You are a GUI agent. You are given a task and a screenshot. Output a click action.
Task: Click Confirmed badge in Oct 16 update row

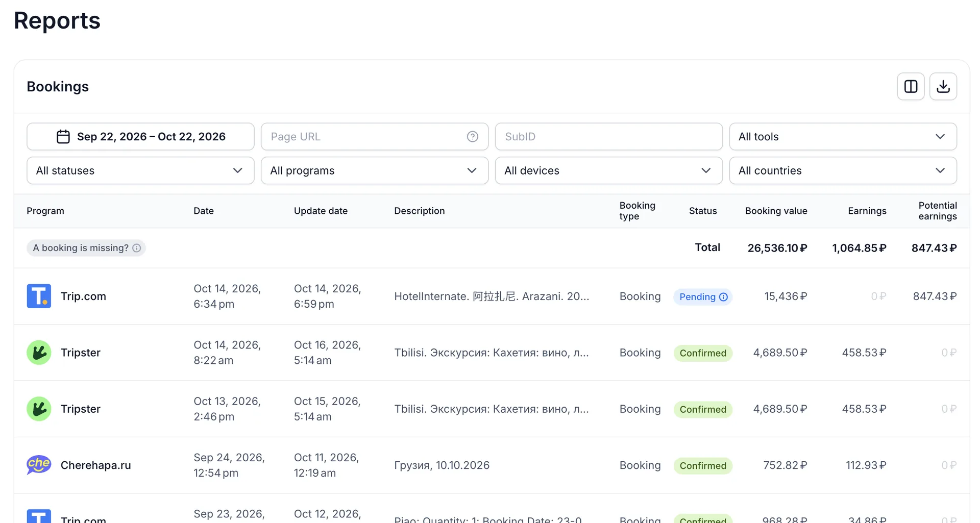coord(703,353)
